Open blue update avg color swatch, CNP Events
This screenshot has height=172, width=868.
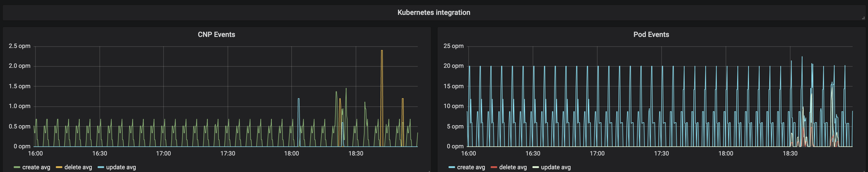(101, 167)
